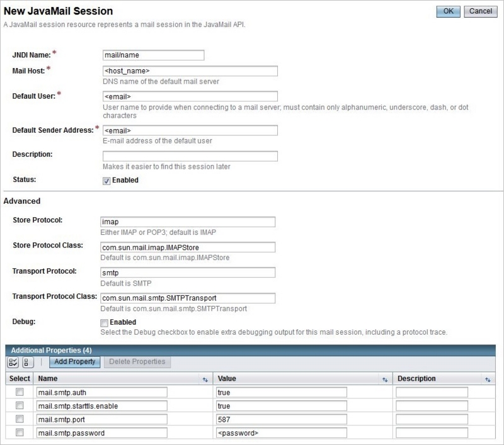Click the Select column header

(x=20, y=378)
